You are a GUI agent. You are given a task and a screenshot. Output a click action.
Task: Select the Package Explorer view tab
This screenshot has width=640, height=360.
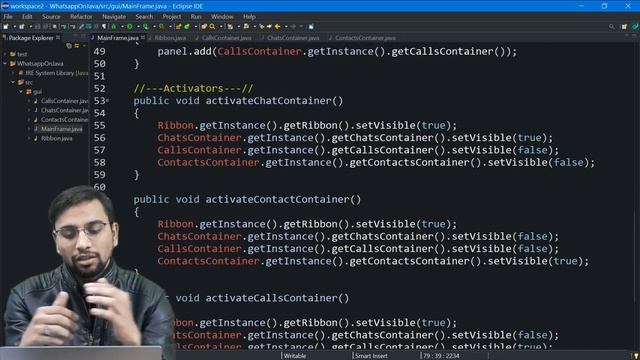click(31, 38)
